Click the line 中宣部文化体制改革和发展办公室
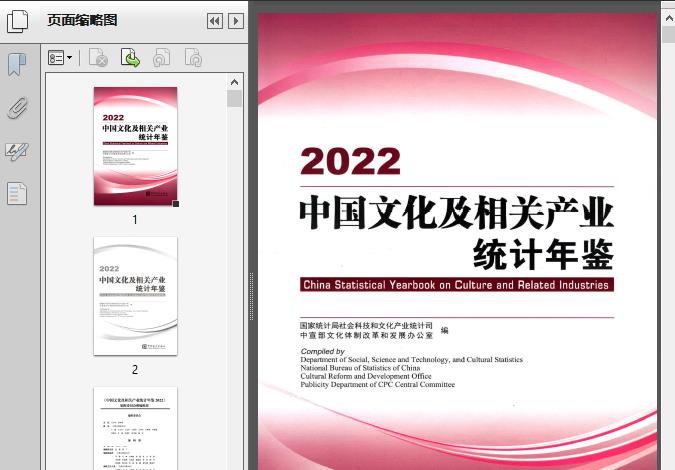The image size is (675, 470). [x=366, y=335]
